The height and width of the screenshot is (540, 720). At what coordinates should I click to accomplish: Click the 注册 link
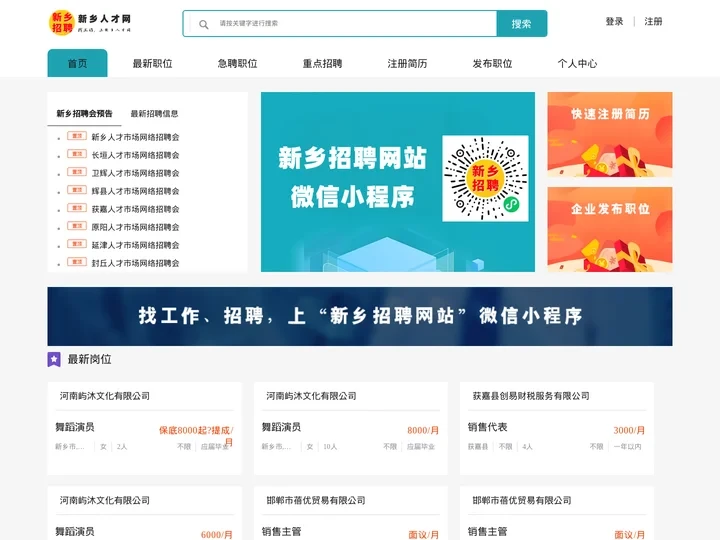[653, 22]
